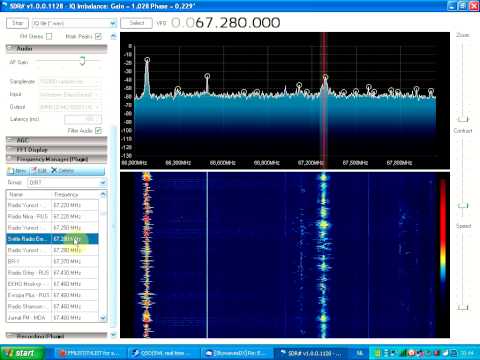Click the VFO frequency display digits
Viewport: 480px width, 360px height.
[x=226, y=23]
